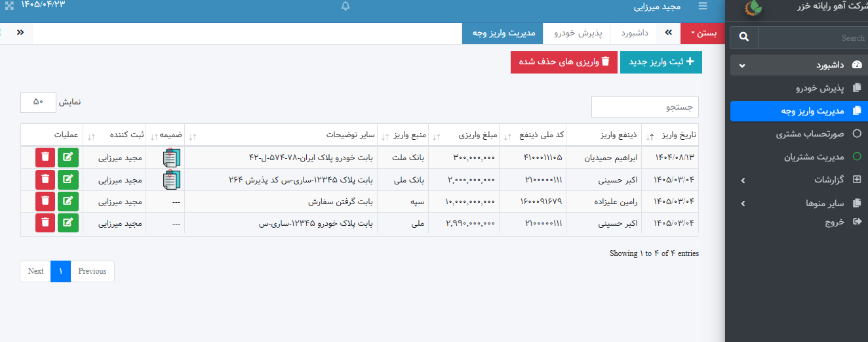Sort table by ضمیمه column
Viewport: 868px width, 342px height.
pos(166,135)
